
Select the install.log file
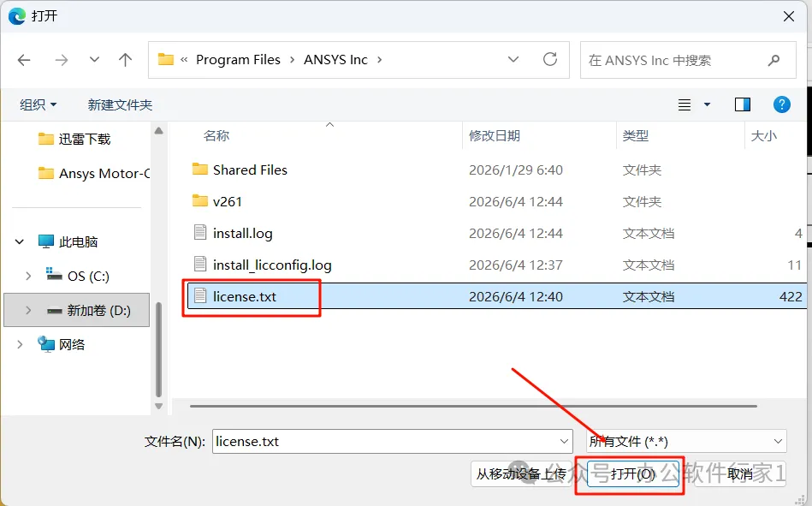242,233
